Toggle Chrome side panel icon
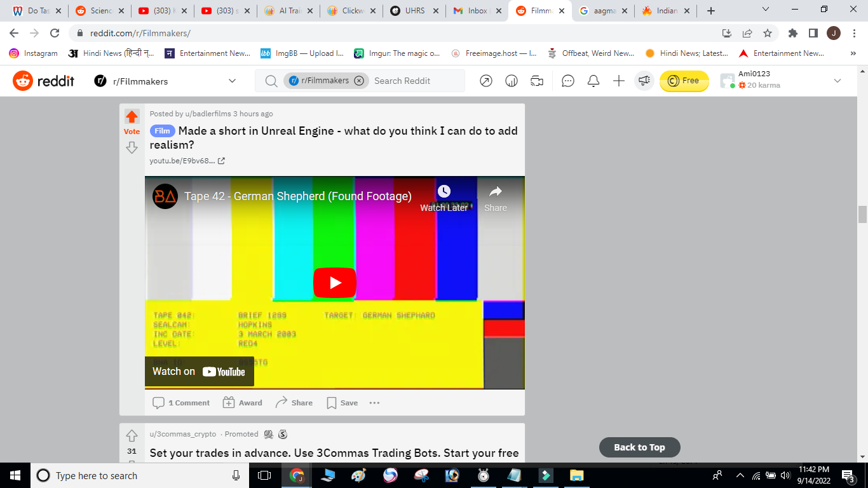This screenshot has height=488, width=868. click(x=813, y=33)
